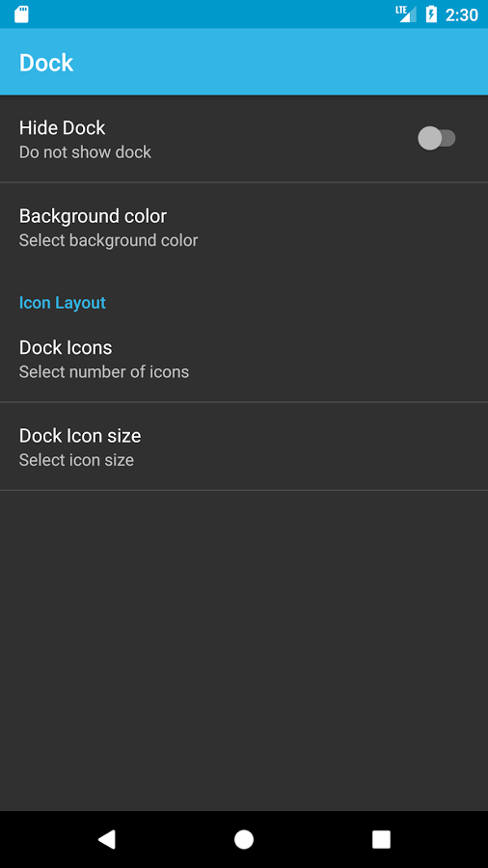Image resolution: width=488 pixels, height=868 pixels.
Task: Tap the Android home circle button
Action: (x=244, y=839)
